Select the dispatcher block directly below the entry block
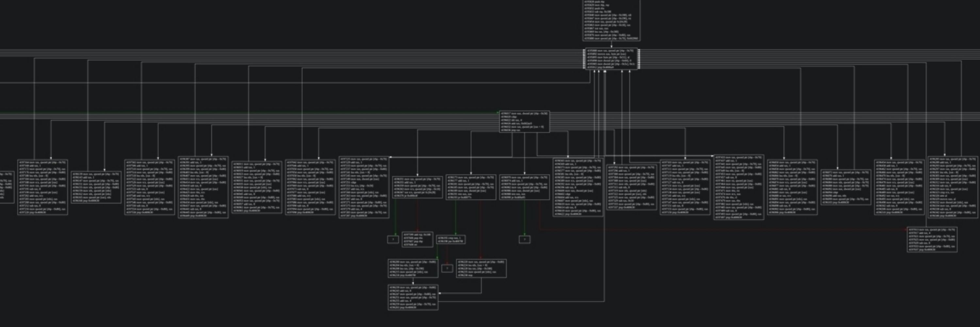 pyautogui.click(x=612, y=59)
